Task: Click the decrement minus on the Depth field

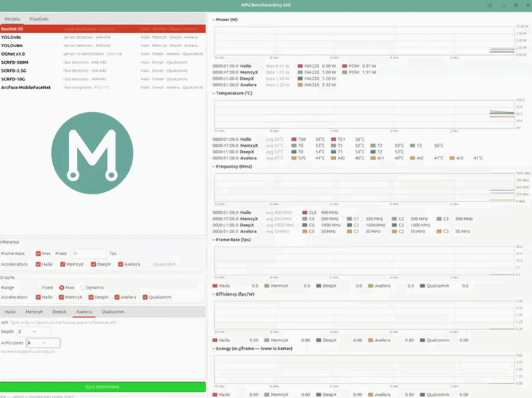Action: pyautogui.click(x=35, y=332)
